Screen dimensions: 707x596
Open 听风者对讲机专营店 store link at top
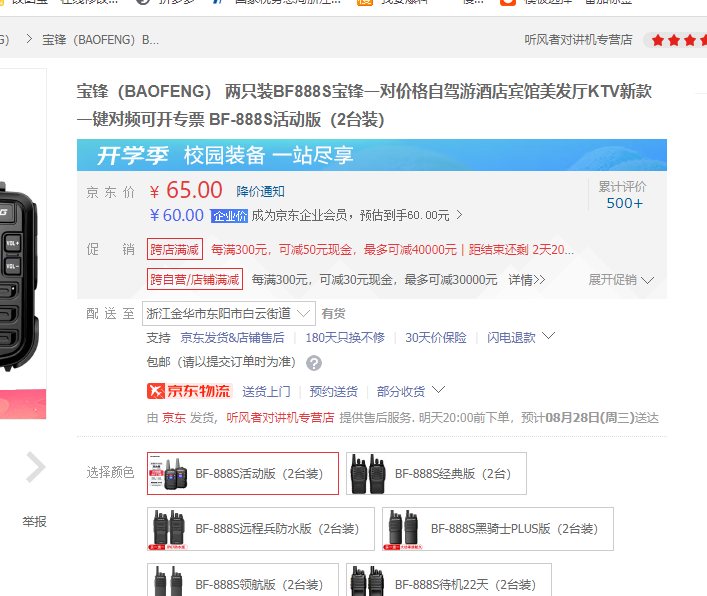[x=578, y=40]
